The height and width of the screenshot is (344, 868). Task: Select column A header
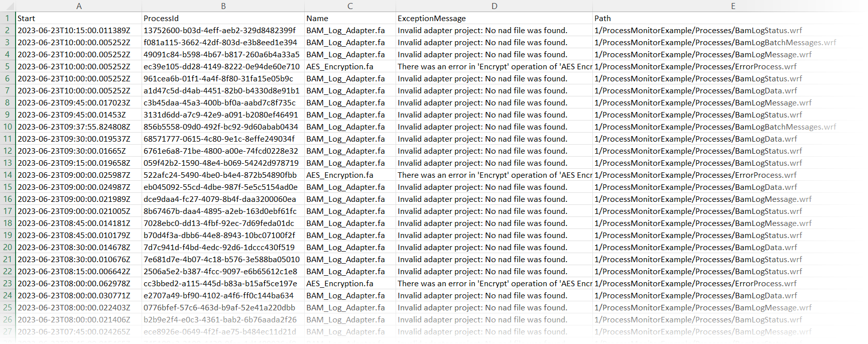pos(79,6)
